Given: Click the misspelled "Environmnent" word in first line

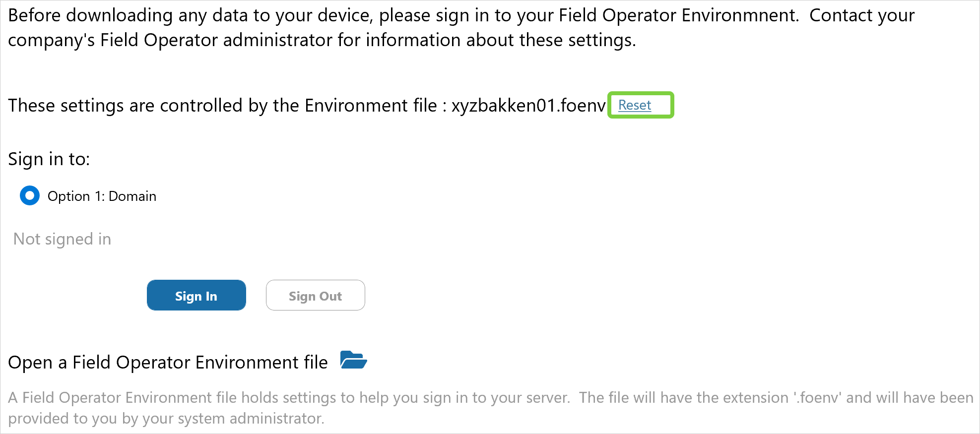Looking at the screenshot, I should 739,15.
